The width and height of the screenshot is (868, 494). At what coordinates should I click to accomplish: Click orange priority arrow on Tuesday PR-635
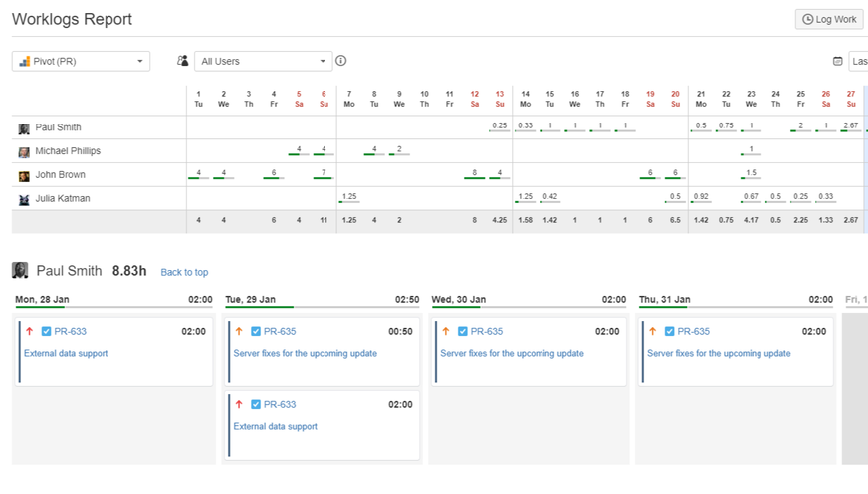[x=239, y=332]
